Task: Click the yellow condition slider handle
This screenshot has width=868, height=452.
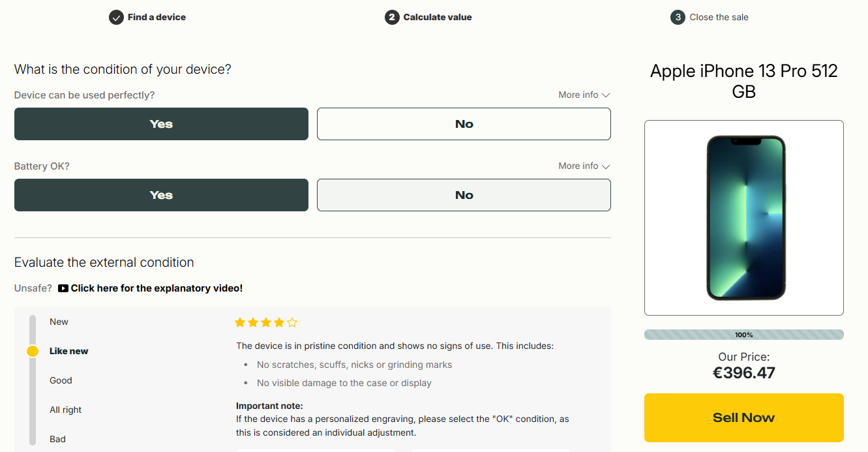Action: (x=33, y=352)
